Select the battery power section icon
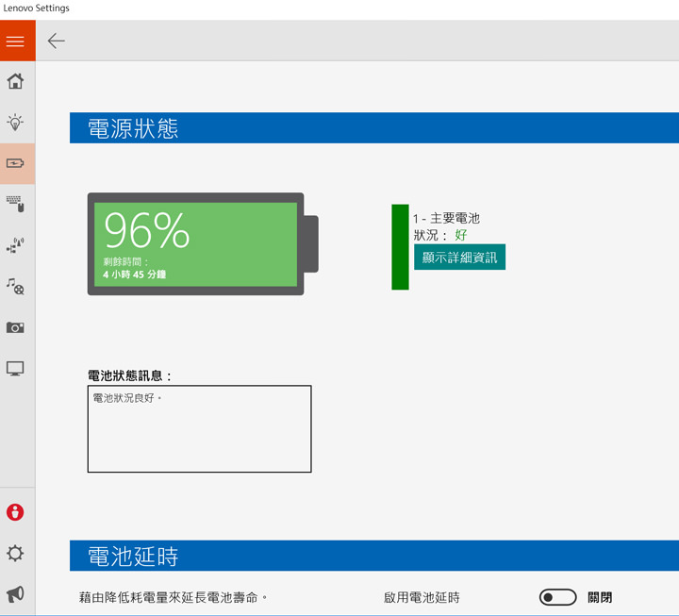 point(16,163)
